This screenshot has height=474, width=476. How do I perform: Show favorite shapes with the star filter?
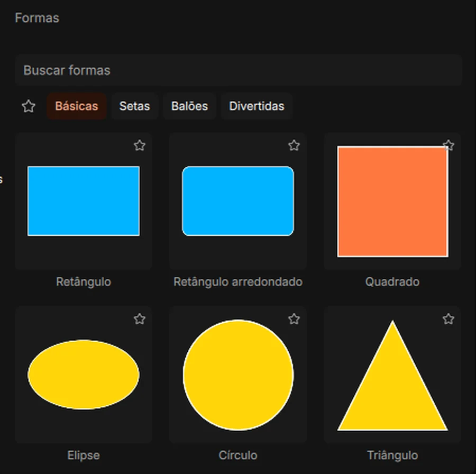point(29,106)
